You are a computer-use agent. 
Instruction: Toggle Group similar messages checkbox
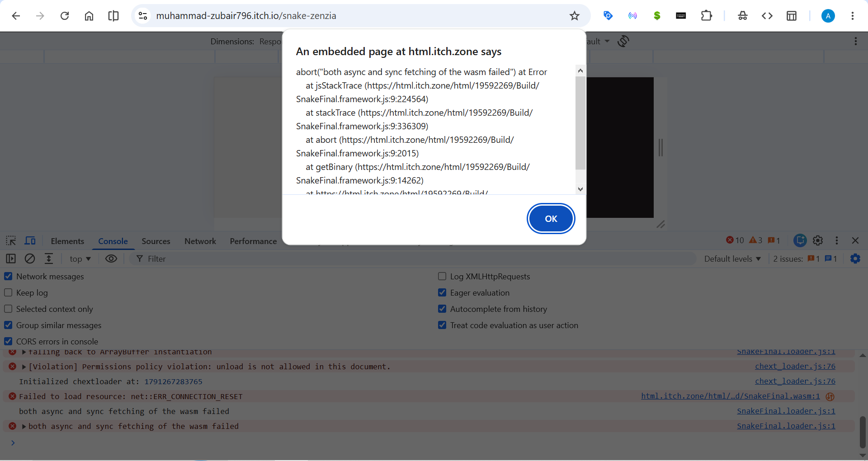point(8,325)
